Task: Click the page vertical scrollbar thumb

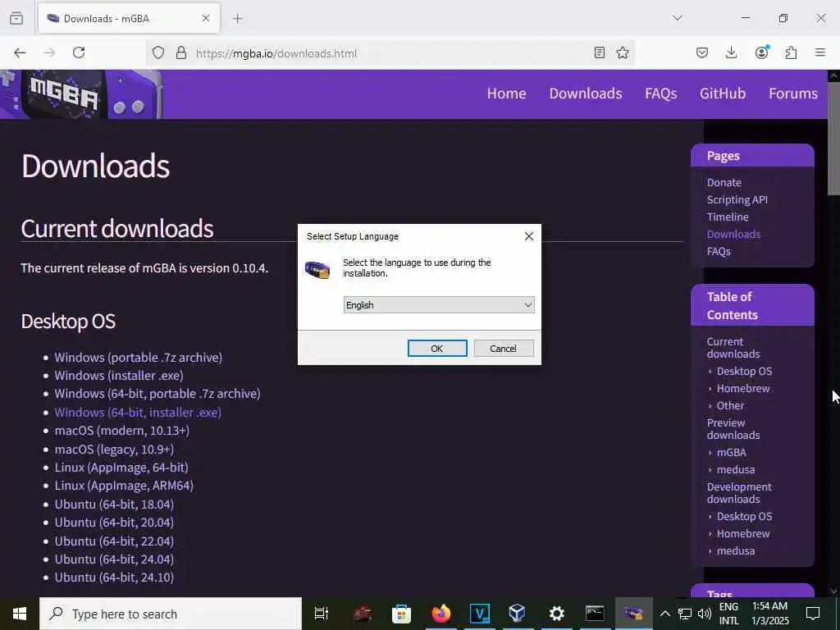Action: [x=833, y=138]
